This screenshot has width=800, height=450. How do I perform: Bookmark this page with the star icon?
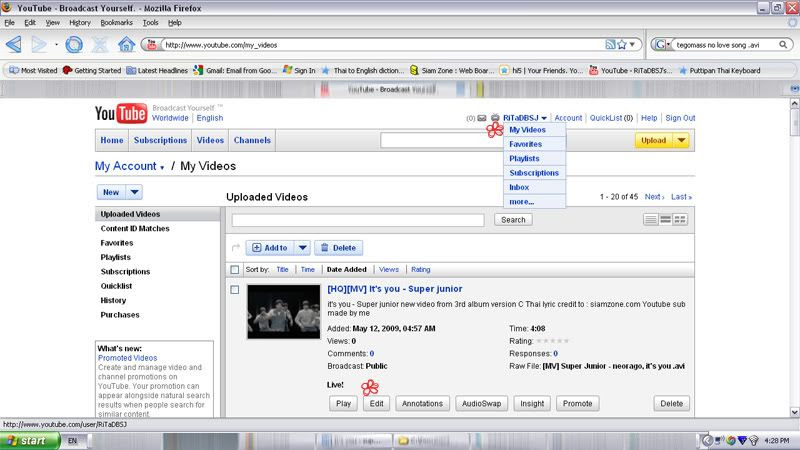(x=621, y=45)
